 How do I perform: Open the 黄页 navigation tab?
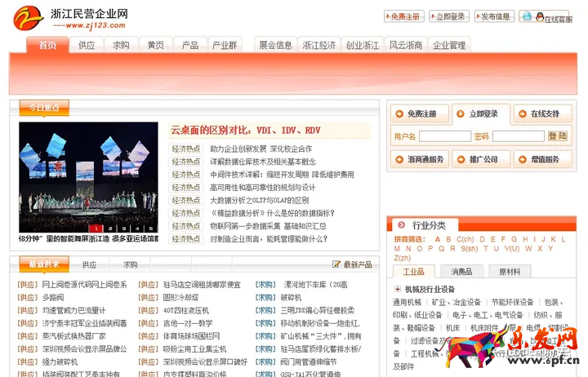[x=156, y=46]
